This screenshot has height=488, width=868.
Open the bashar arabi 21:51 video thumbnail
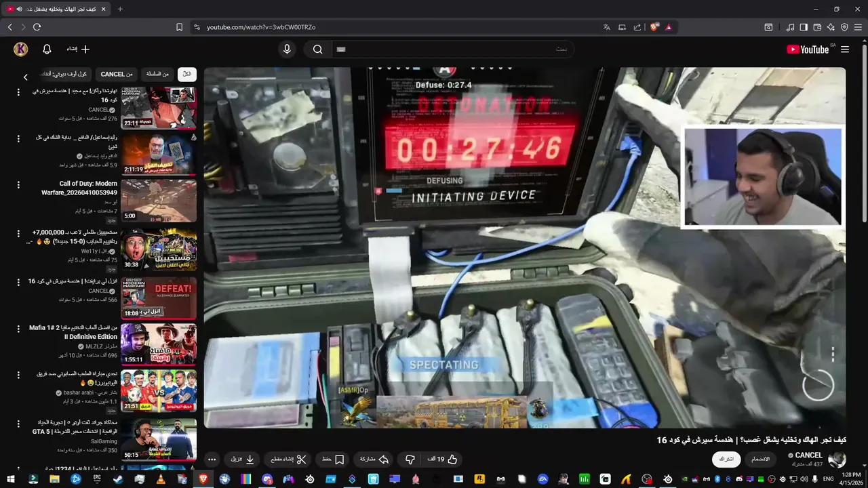click(x=159, y=390)
